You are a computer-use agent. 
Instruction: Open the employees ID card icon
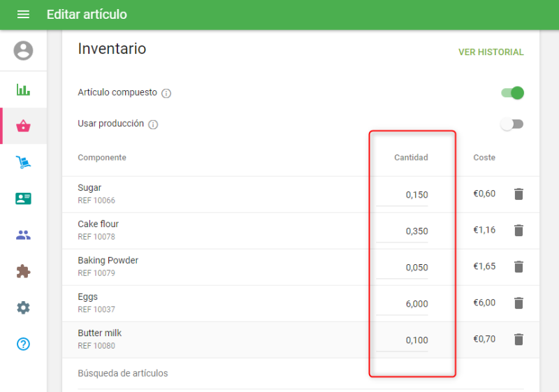23,198
